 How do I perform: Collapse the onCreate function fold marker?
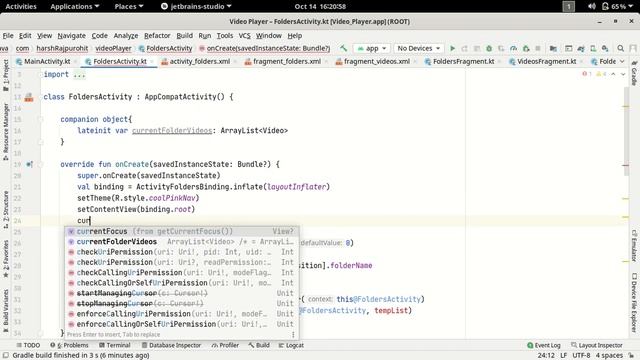tap(40, 164)
